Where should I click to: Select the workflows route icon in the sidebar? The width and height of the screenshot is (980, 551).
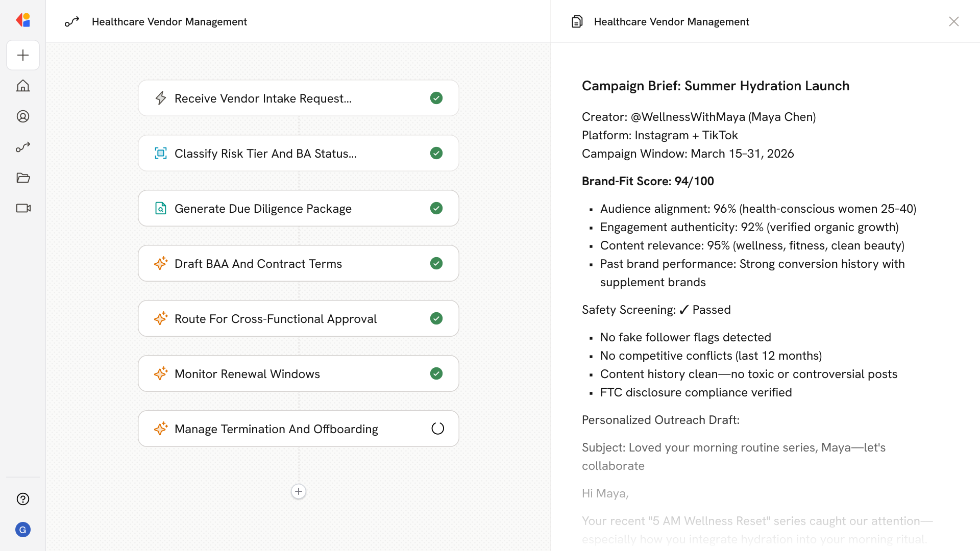(x=23, y=147)
